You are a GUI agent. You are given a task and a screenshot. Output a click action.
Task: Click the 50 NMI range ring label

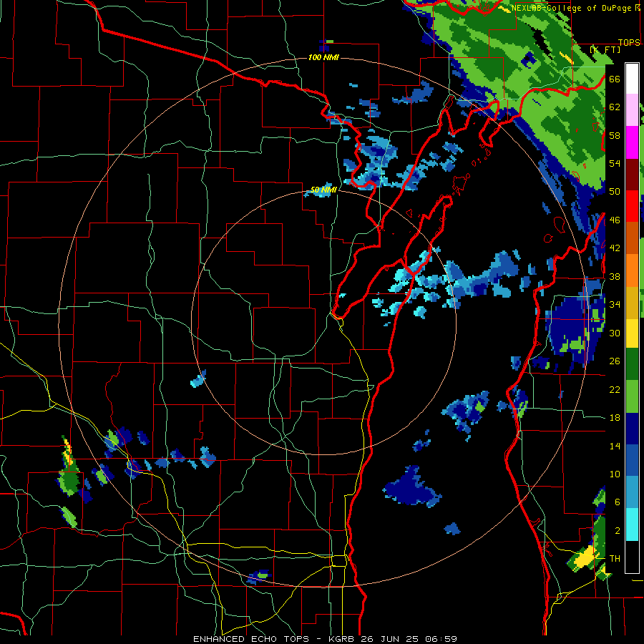323,190
